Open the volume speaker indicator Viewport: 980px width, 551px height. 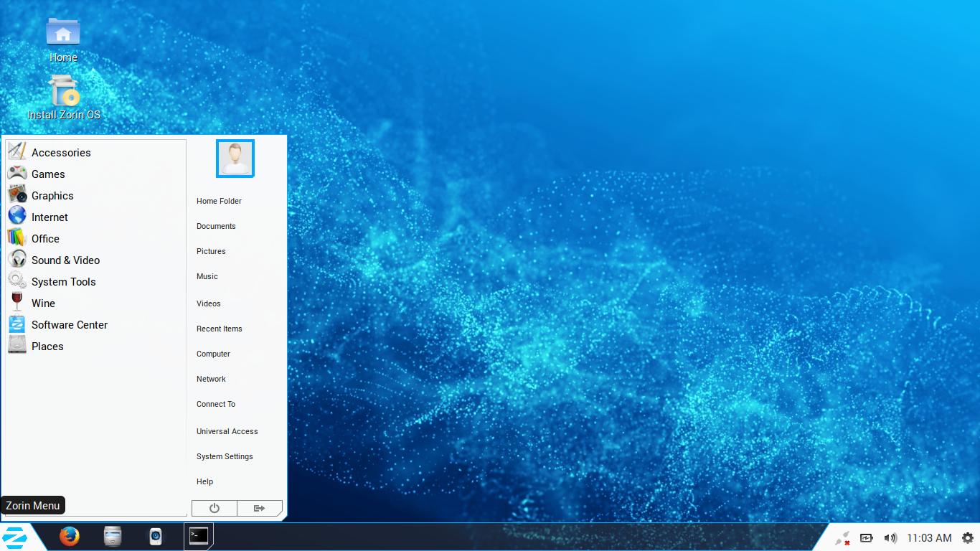tap(890, 537)
